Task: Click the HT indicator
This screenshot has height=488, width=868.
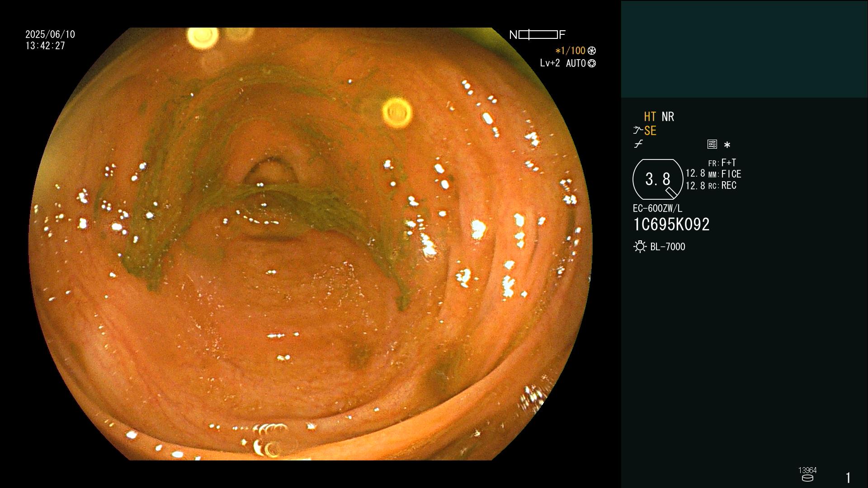Action: click(650, 117)
